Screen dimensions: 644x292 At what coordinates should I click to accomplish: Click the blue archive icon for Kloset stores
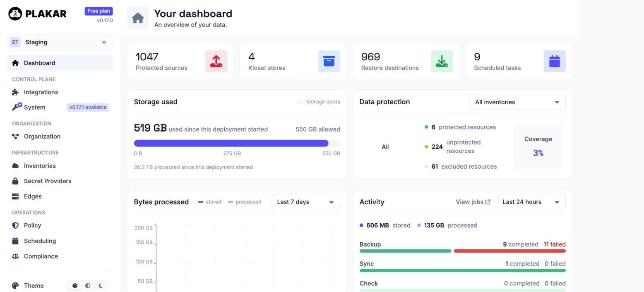329,61
